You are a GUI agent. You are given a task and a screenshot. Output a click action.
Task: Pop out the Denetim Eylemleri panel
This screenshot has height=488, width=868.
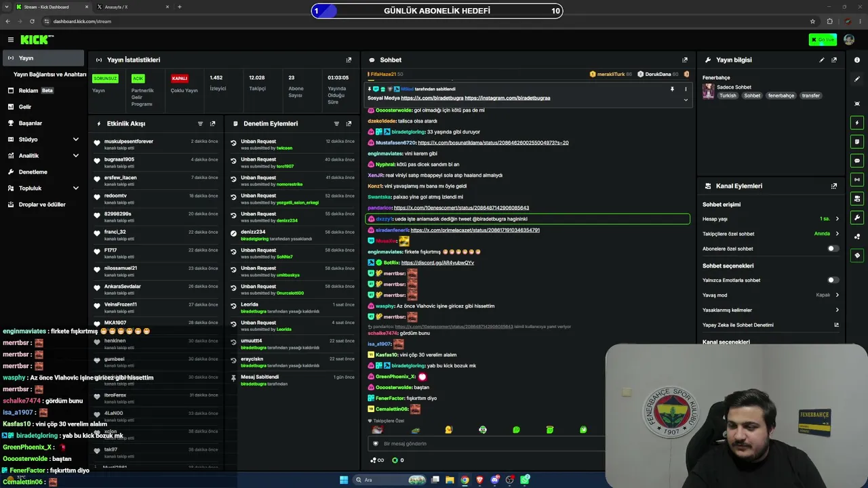(349, 124)
